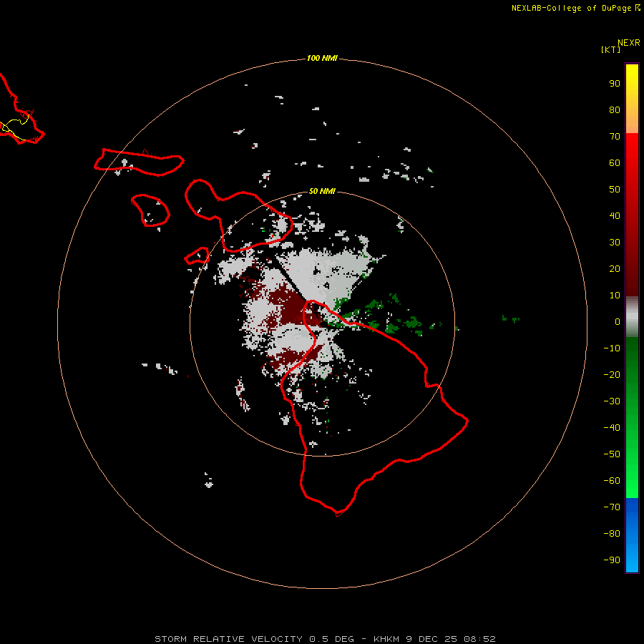Click the blue bottom segment of color bar
Image resolution: width=644 pixels, height=644 pixels.
click(632, 535)
